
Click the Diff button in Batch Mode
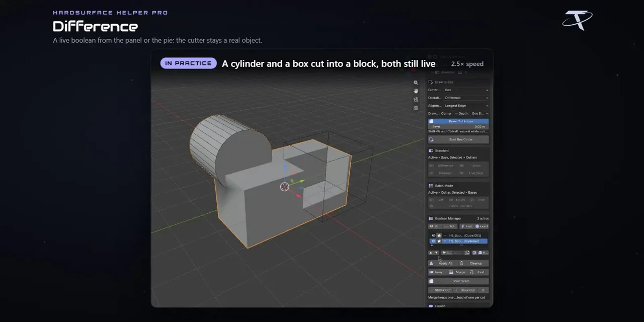(438, 200)
